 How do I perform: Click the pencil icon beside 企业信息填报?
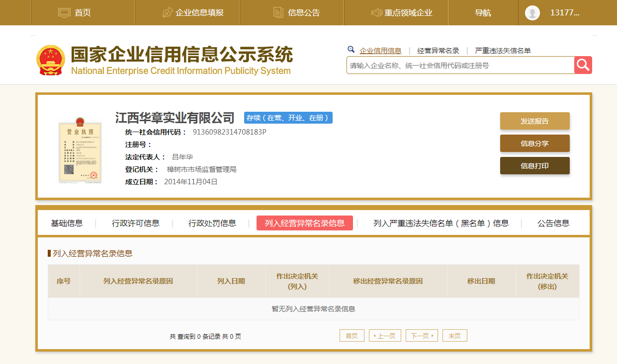click(x=168, y=12)
